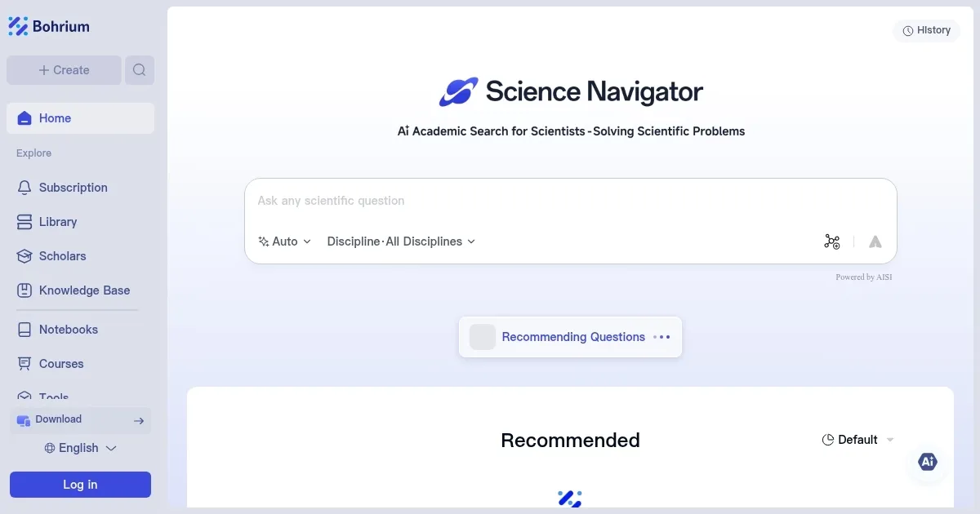Click the knowledge graph icon in search box
The height and width of the screenshot is (514, 980).
[831, 241]
